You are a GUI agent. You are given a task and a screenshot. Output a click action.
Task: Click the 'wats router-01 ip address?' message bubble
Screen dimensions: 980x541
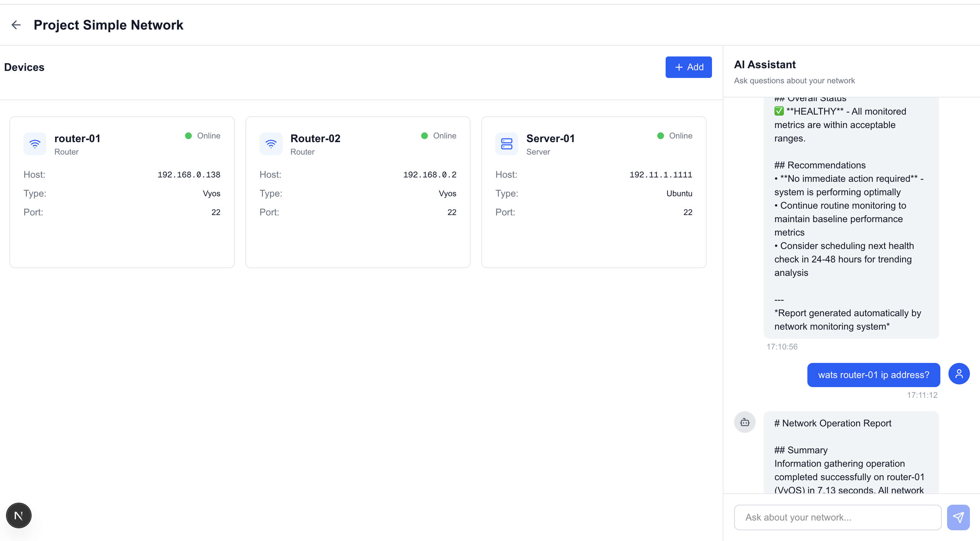click(873, 375)
